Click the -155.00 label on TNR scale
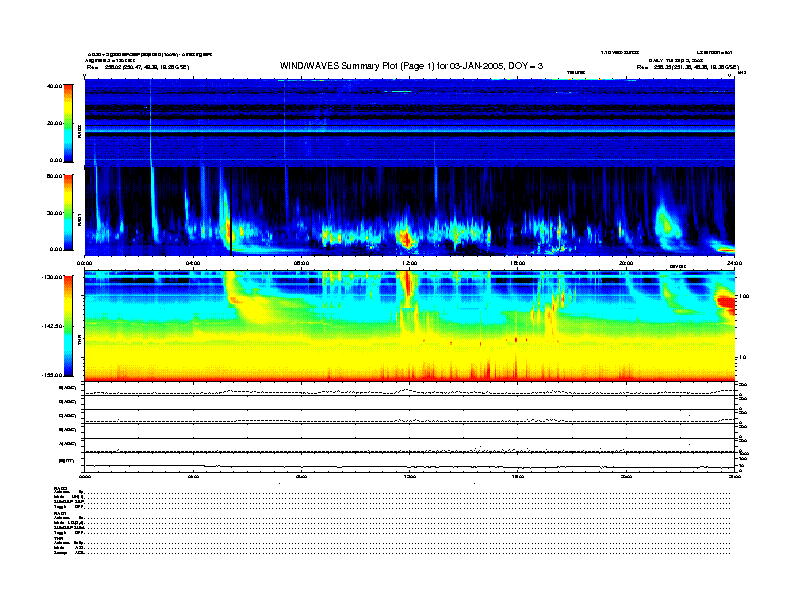This screenshot has width=792, height=612. (x=52, y=375)
